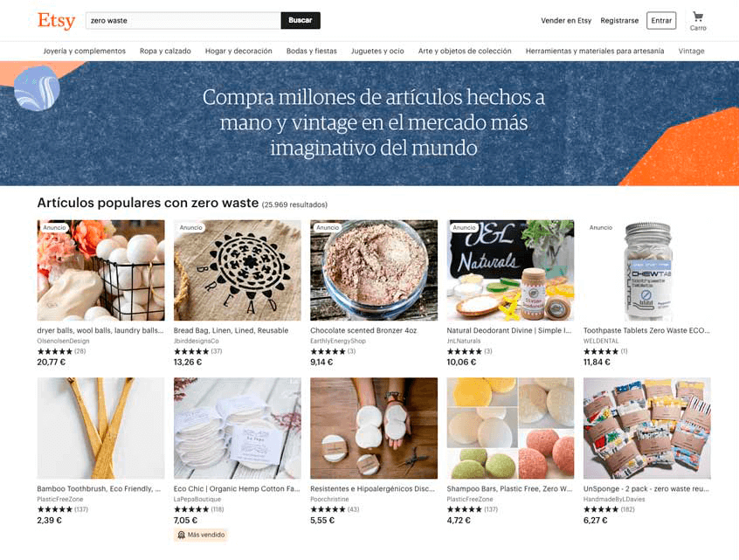Screen dimensions: 739x560
Task: Open Hogar y decoración menu
Action: coord(238,51)
